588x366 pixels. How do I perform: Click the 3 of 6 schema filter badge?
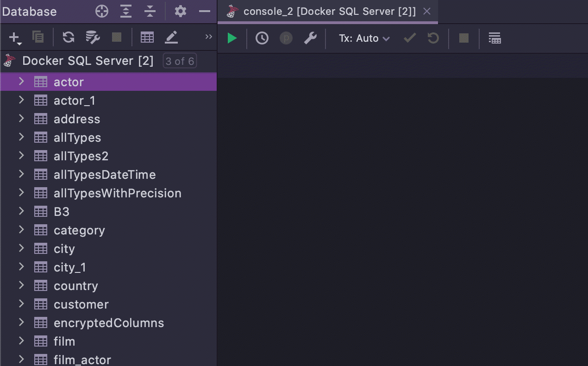point(180,61)
